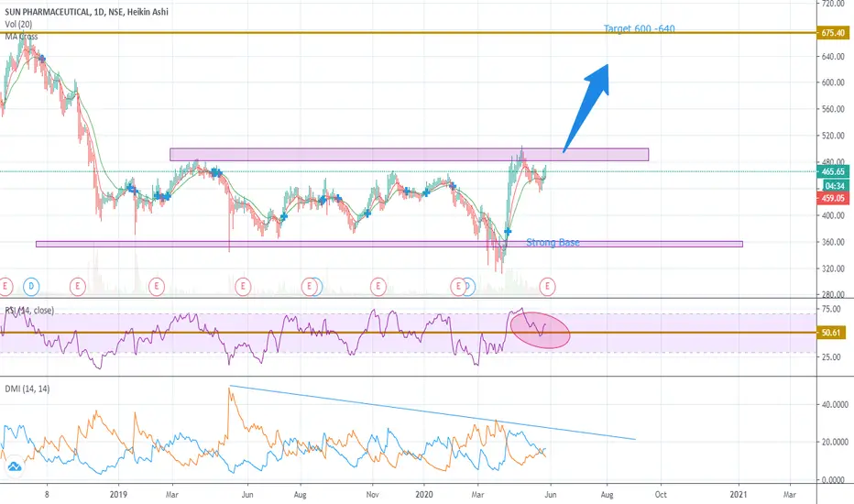The height and width of the screenshot is (504, 854).
Task: Open the earnings marker under Jun 2020
Action: tap(547, 286)
